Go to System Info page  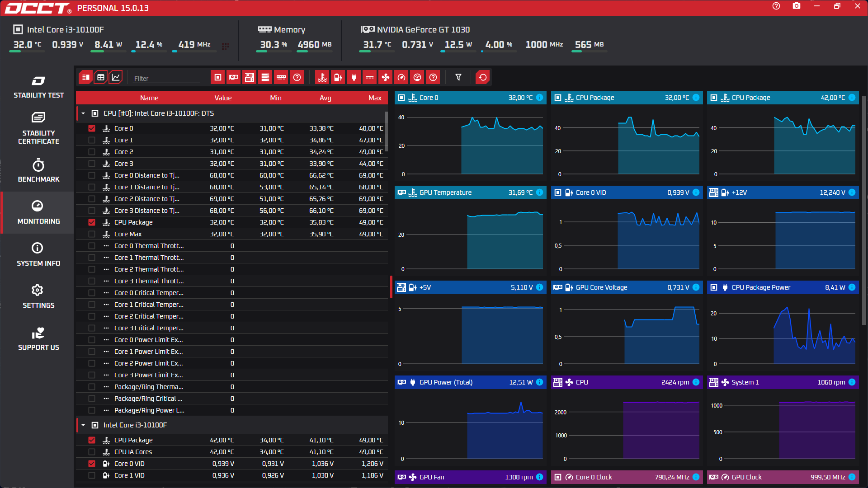tap(38, 254)
